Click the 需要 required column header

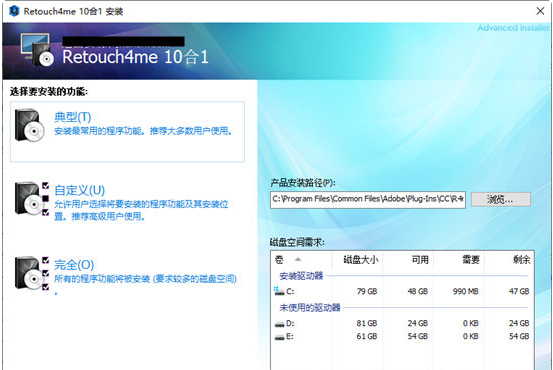point(459,260)
